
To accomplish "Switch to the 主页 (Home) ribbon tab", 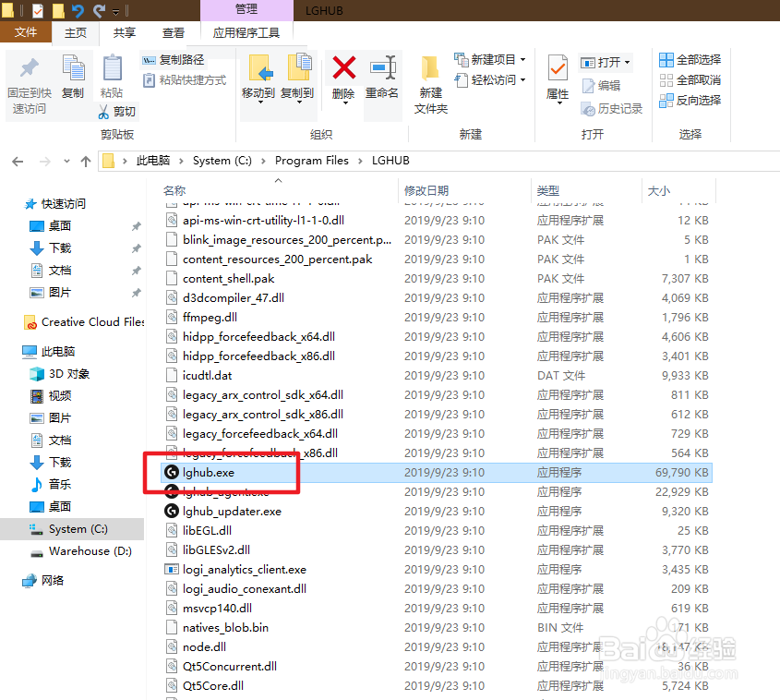I will coord(76,33).
